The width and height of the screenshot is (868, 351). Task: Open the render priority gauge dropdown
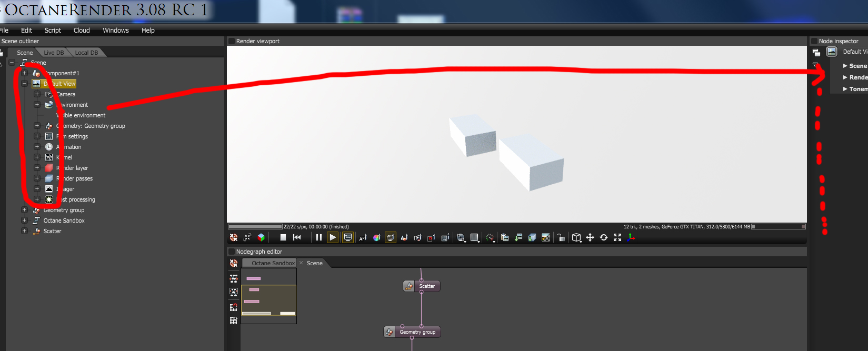point(490,238)
